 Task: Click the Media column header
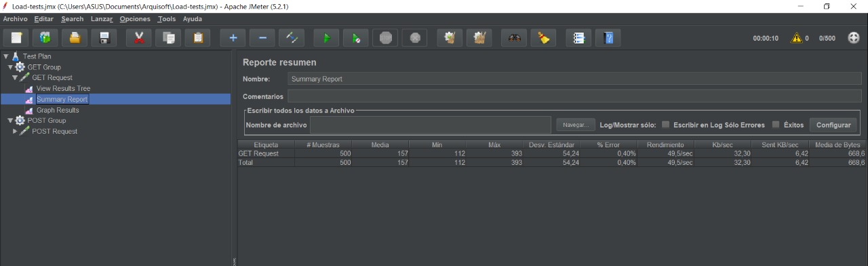(x=380, y=145)
